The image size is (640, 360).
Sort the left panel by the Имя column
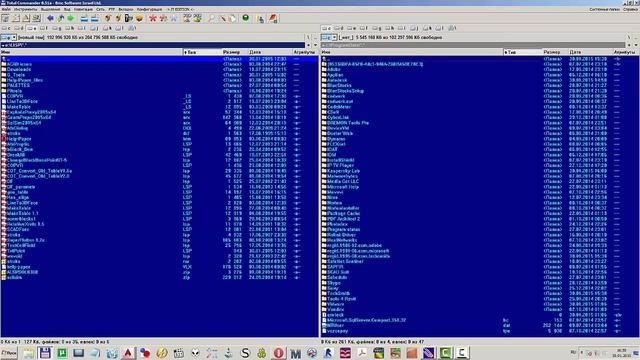coord(91,52)
